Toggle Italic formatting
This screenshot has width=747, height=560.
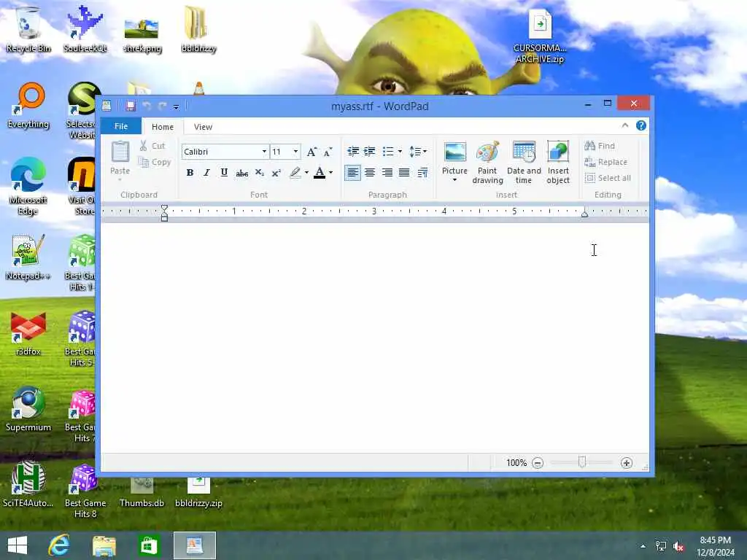pos(206,173)
